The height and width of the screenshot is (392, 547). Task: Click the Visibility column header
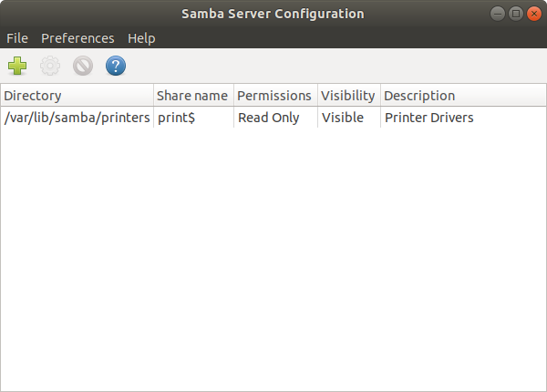pyautogui.click(x=349, y=95)
